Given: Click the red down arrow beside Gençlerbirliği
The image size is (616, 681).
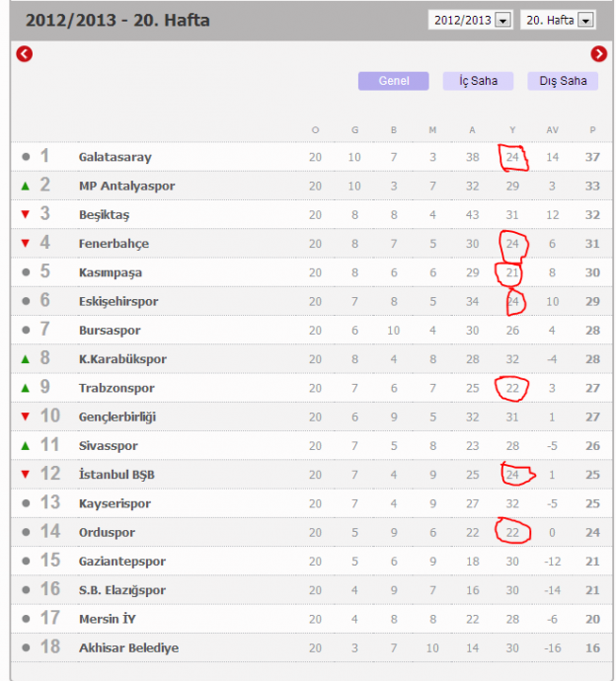Looking at the screenshot, I should pyautogui.click(x=25, y=416).
